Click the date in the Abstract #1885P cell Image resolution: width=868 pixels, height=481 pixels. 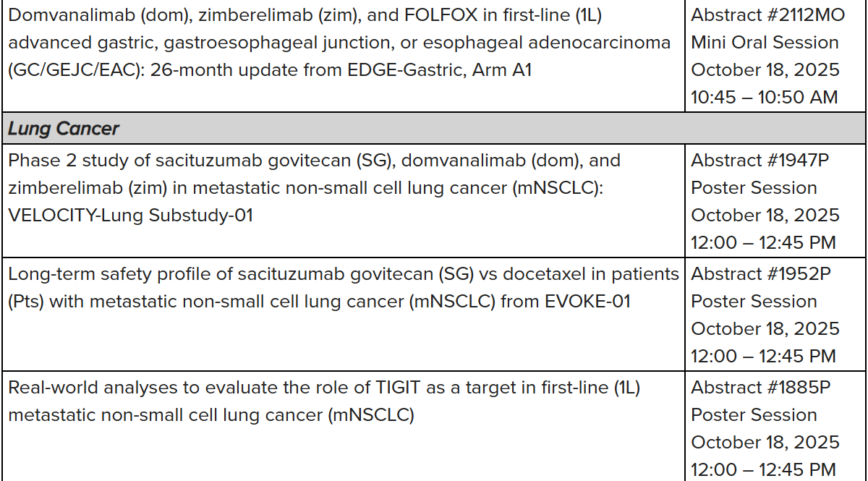[x=765, y=442]
